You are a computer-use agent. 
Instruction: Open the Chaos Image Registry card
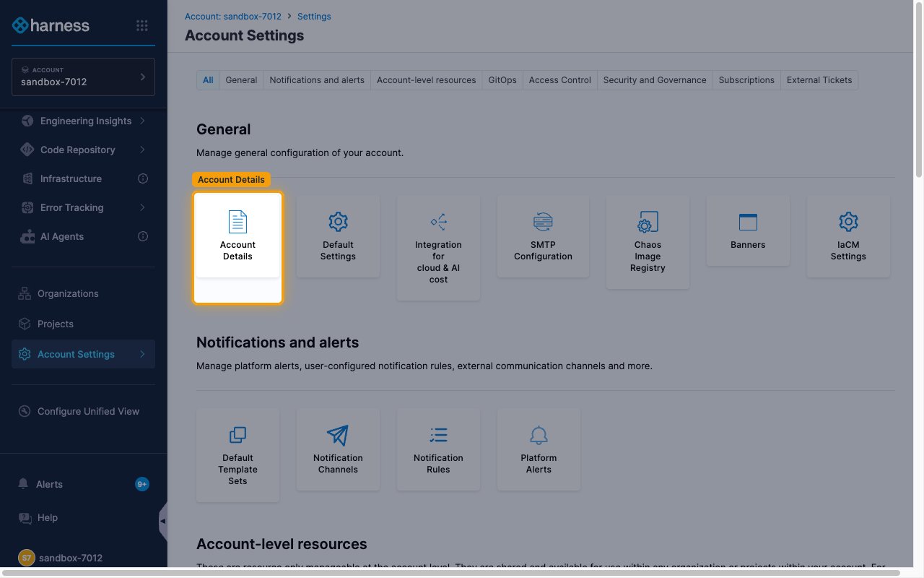coord(648,241)
